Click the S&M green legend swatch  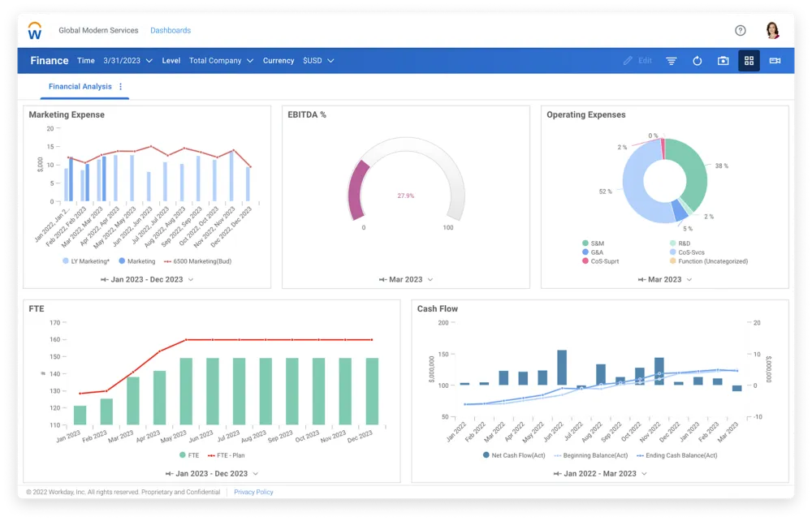pos(585,243)
